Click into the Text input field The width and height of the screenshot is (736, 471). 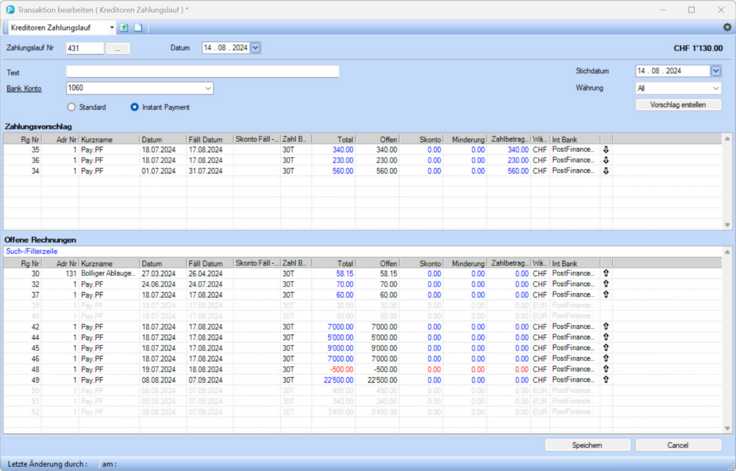click(x=202, y=72)
